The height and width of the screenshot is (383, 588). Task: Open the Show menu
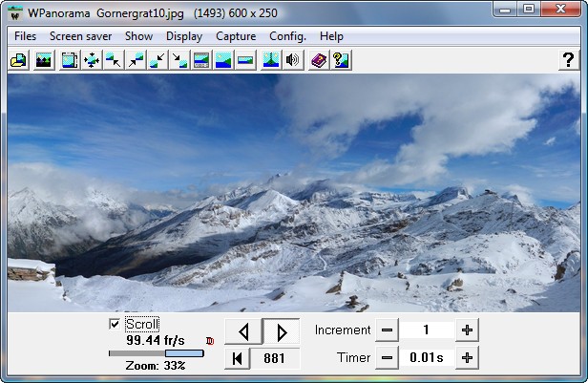[x=138, y=36]
